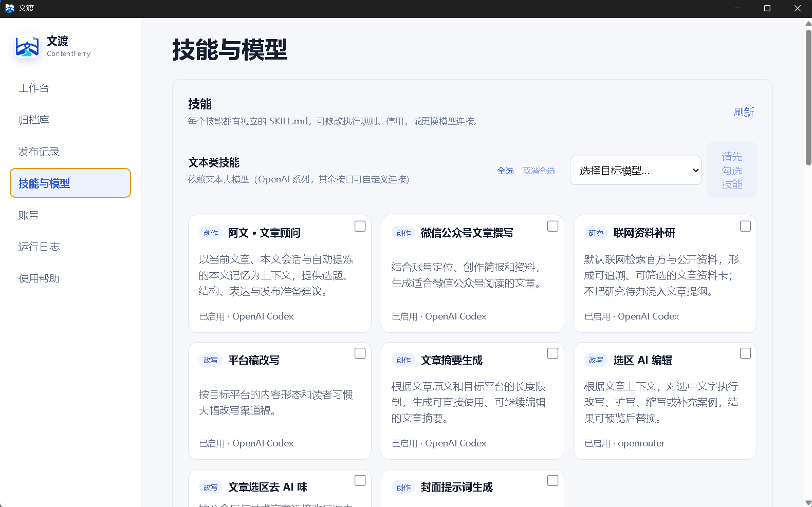Click the 选区 AI 编辑 skill title
Image resolution: width=812 pixels, height=507 pixels.
coord(643,361)
